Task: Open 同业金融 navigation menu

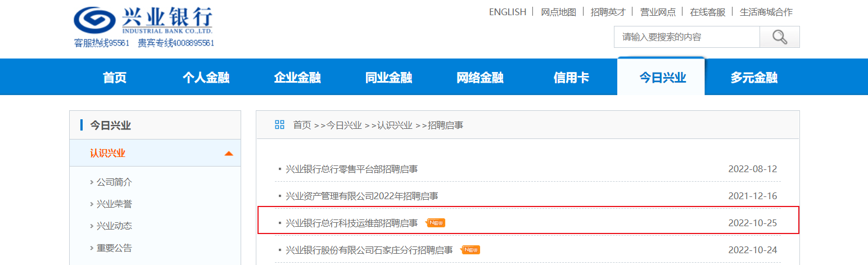Action: point(389,78)
